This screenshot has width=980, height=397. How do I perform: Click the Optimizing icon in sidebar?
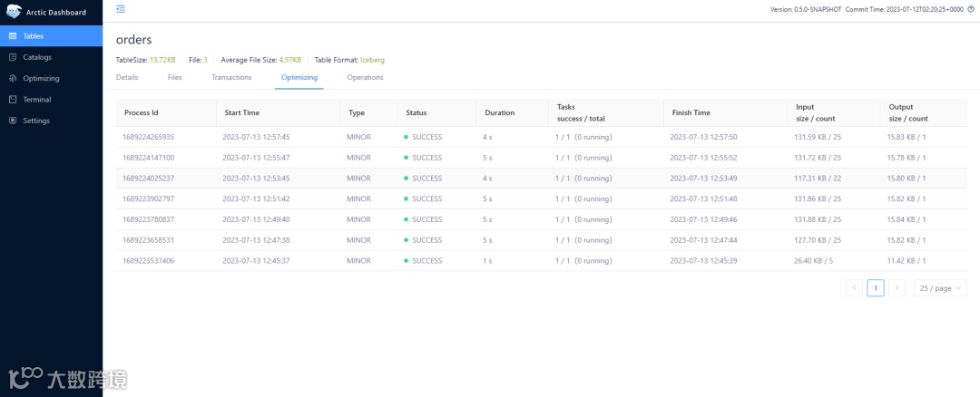click(x=13, y=78)
